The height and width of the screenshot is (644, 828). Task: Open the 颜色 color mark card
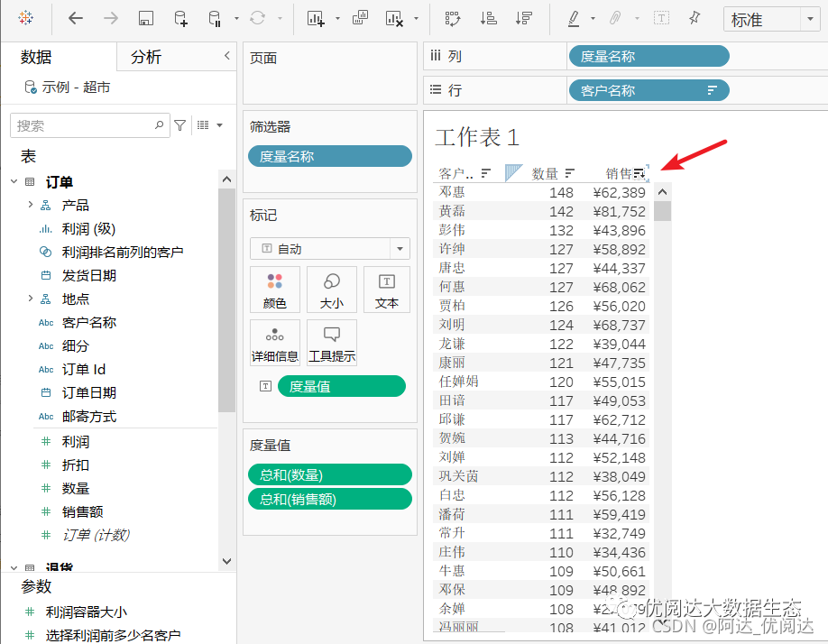pos(274,290)
